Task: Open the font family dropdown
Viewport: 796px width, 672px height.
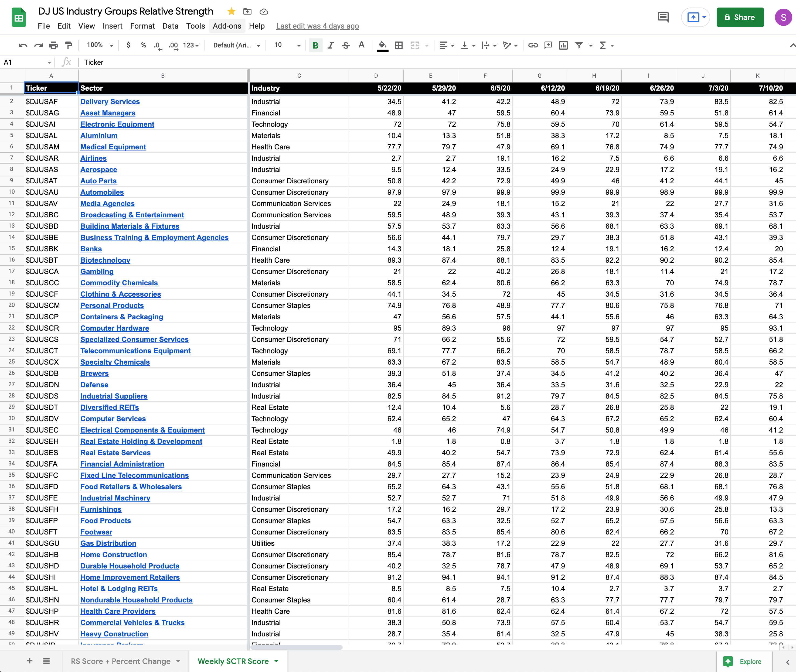Action: click(236, 45)
